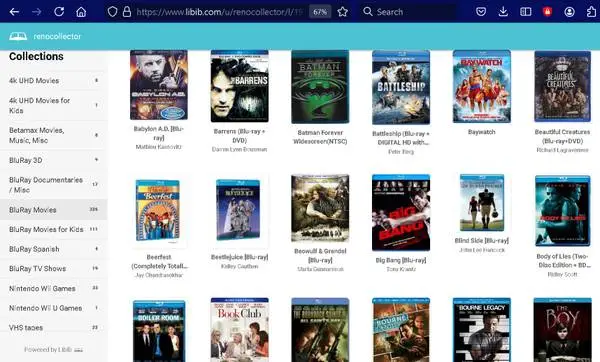
Task: View site security via padlock icon
Action: click(127, 12)
